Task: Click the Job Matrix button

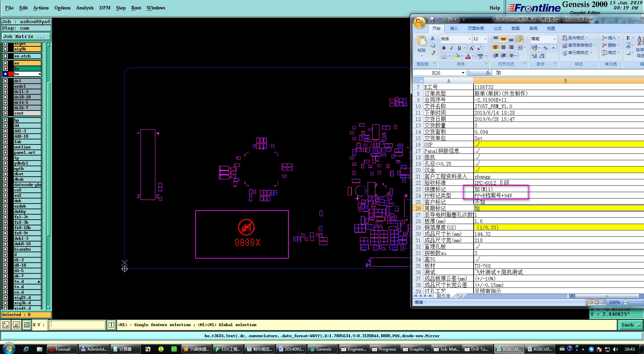Action: (26, 36)
